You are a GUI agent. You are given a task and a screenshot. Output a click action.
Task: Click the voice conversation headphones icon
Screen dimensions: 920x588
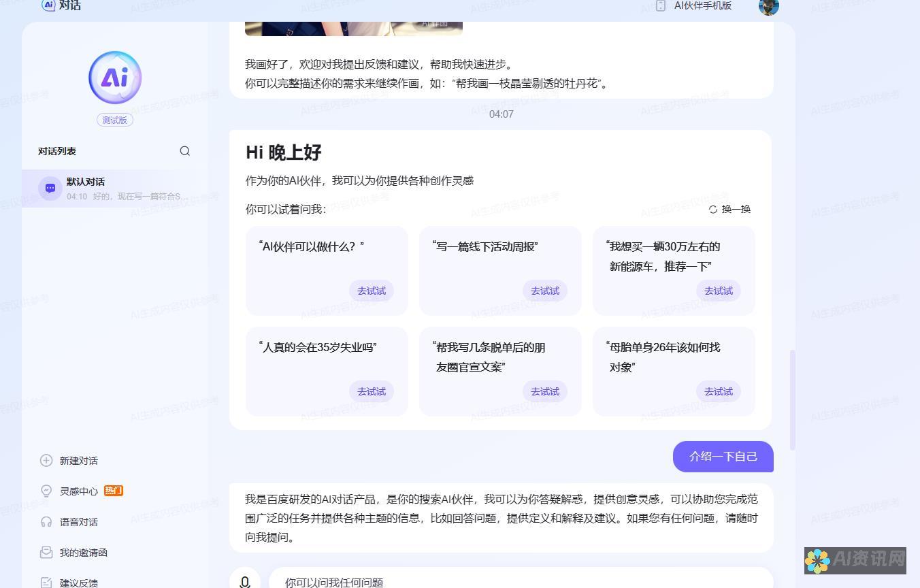(46, 522)
